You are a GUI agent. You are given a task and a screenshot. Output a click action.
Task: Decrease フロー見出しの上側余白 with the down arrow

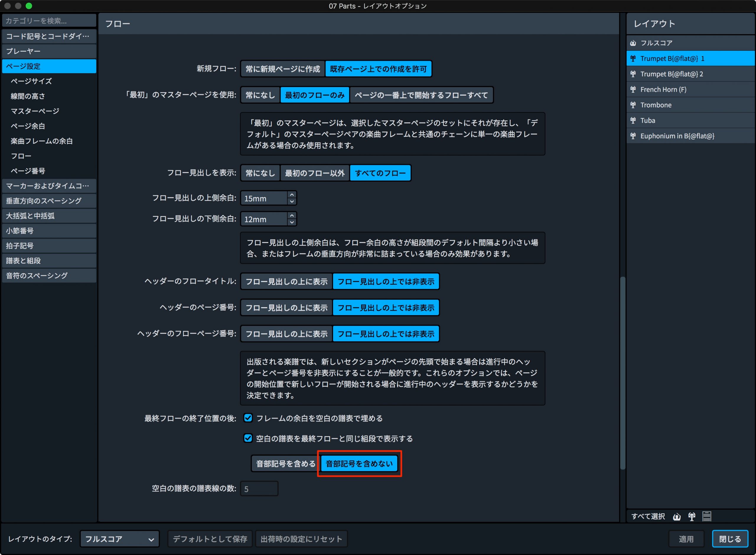click(x=292, y=202)
